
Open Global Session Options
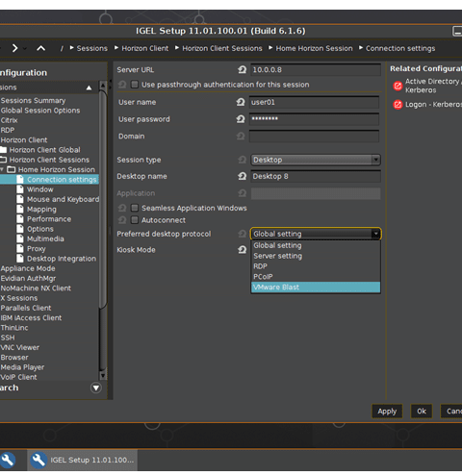coord(40,111)
